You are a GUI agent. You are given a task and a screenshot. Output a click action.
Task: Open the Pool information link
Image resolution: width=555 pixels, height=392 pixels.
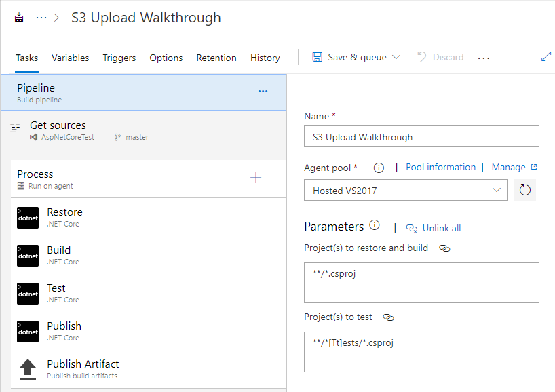click(441, 167)
